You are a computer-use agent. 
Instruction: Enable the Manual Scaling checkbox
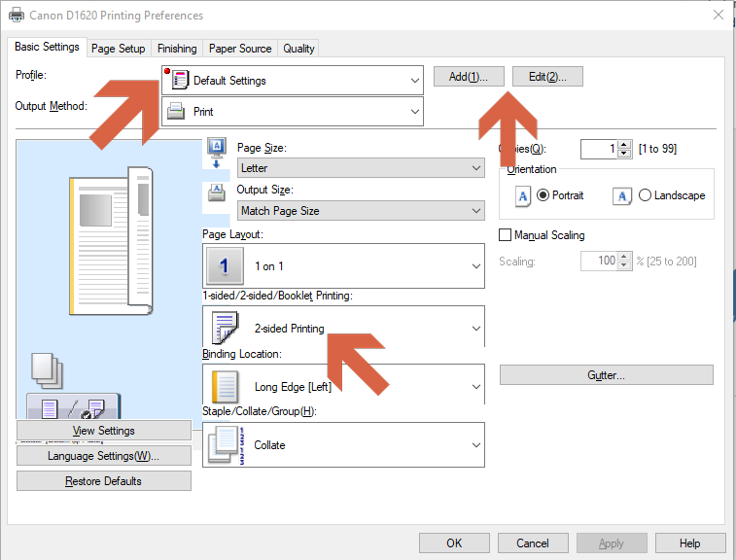point(505,235)
